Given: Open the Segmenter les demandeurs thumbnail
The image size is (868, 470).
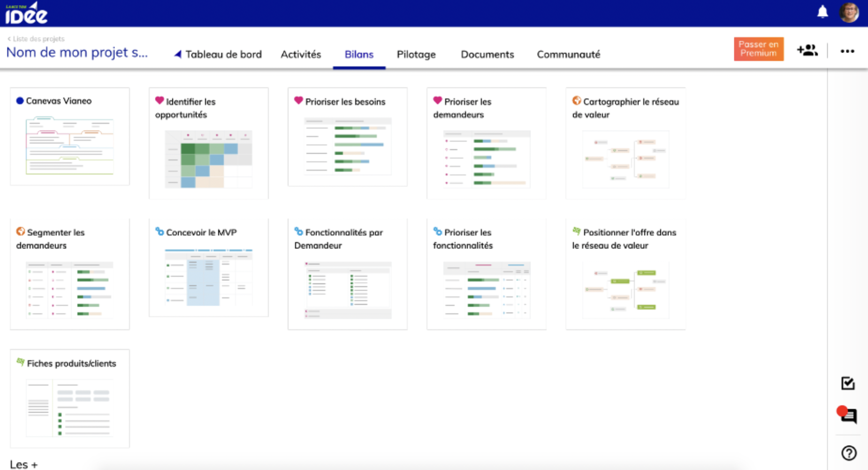Looking at the screenshot, I should tap(70, 290).
